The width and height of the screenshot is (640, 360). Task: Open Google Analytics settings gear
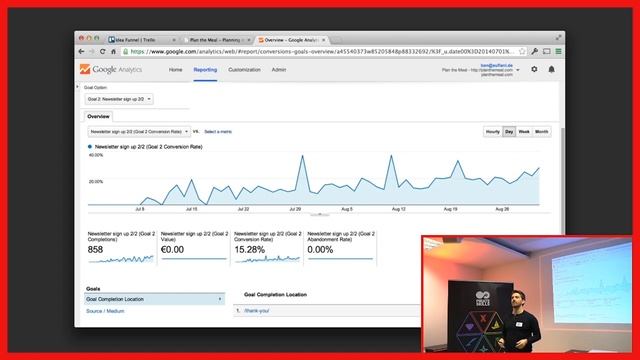(534, 69)
